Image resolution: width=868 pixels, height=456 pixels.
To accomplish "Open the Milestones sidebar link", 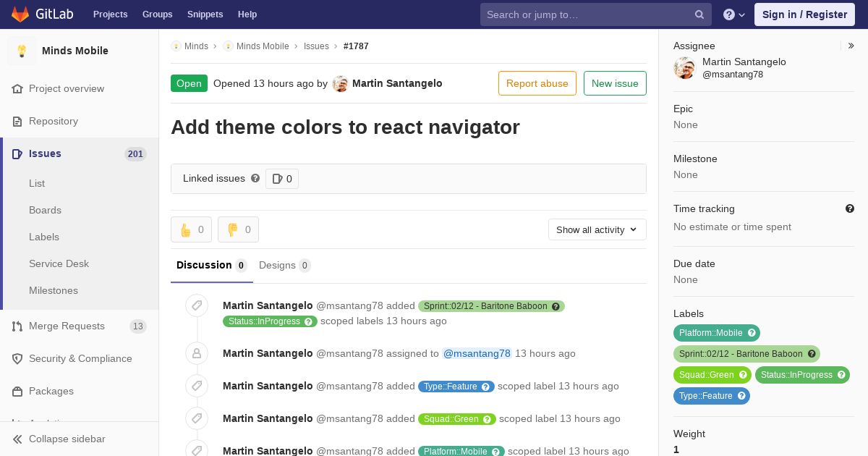I will pos(54,290).
